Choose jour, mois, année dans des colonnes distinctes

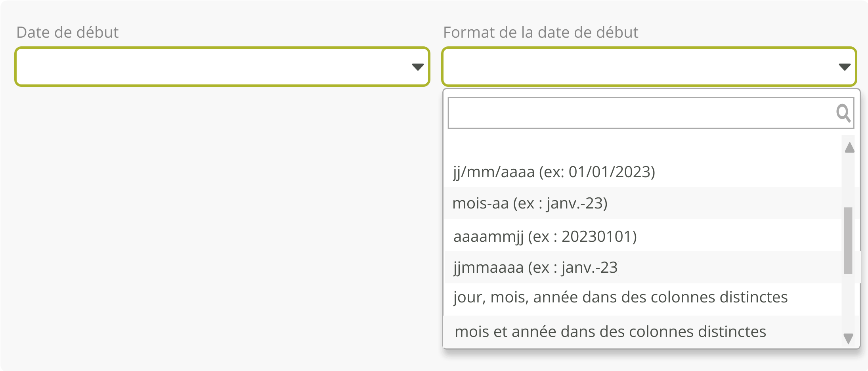tap(620, 297)
